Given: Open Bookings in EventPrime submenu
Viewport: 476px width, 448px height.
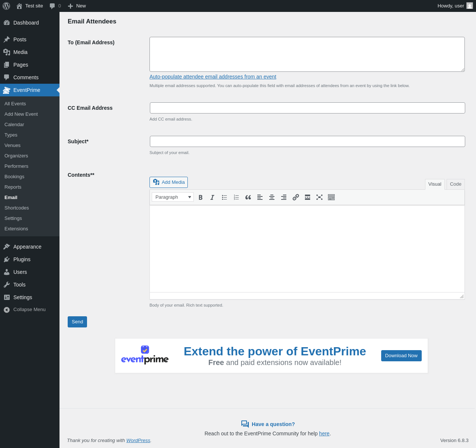Looking at the screenshot, I should click(15, 177).
